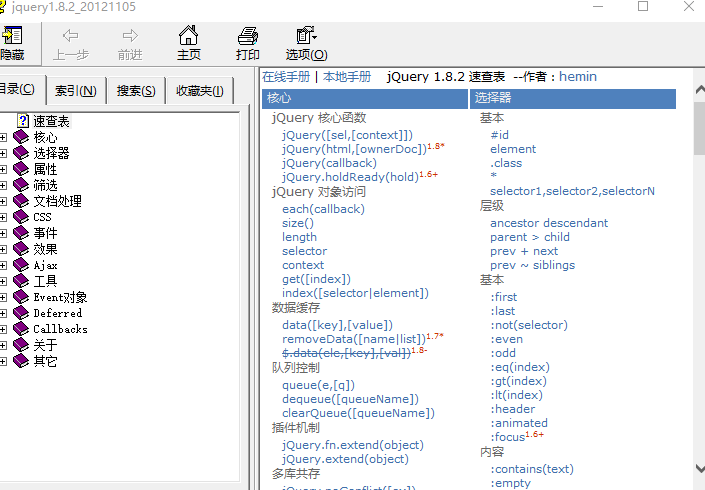Open the 收藏夹 favorites tab
This screenshot has width=705, height=490.
pos(199,91)
